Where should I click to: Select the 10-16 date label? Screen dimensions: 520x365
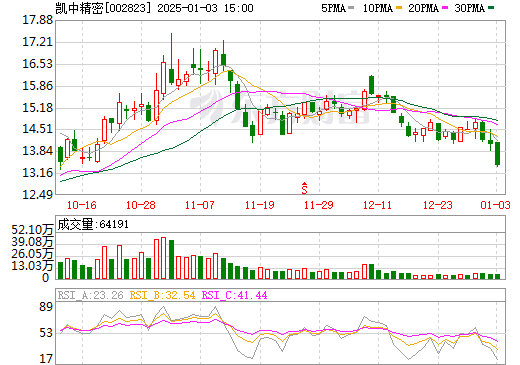point(82,205)
